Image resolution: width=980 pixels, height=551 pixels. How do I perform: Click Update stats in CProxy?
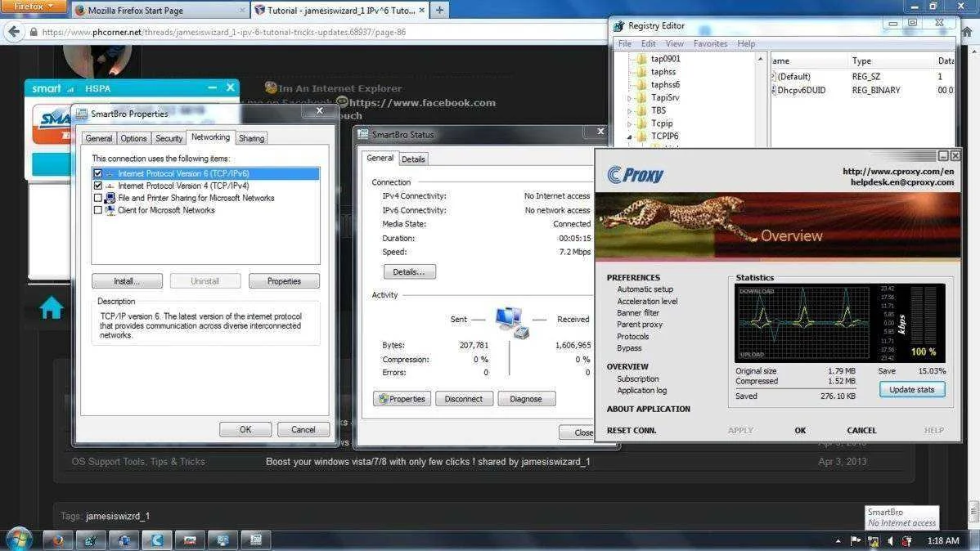(x=912, y=389)
